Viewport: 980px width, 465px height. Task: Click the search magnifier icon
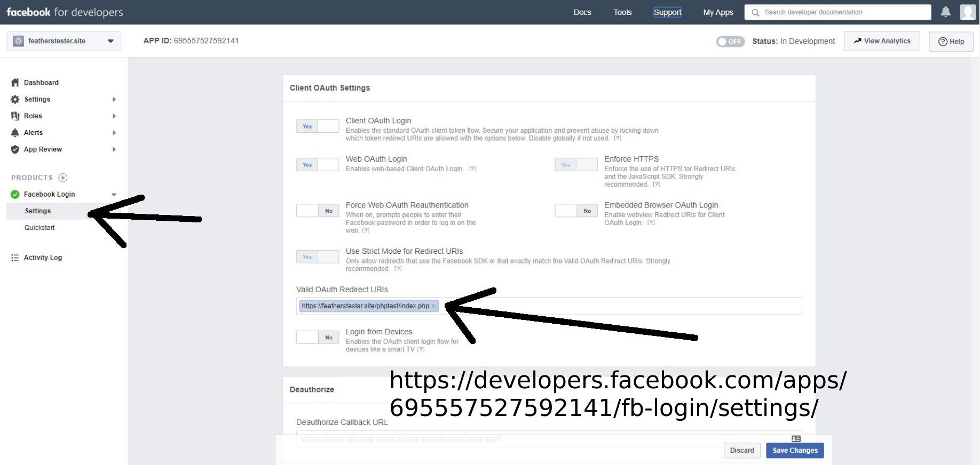[755, 12]
